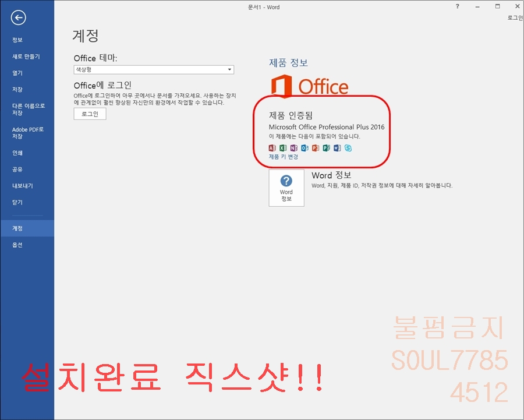Click the Publisher icon in product list

coord(327,148)
